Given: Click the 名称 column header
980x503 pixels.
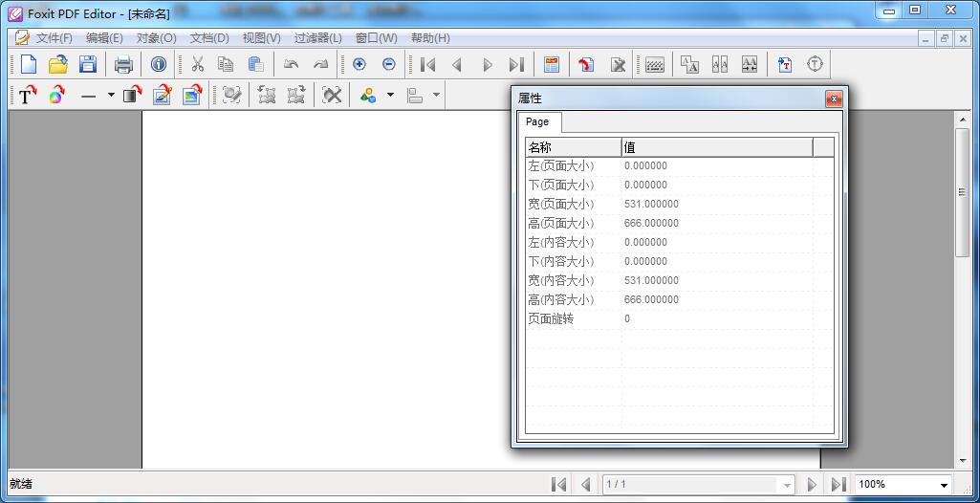Looking at the screenshot, I should click(x=573, y=147).
